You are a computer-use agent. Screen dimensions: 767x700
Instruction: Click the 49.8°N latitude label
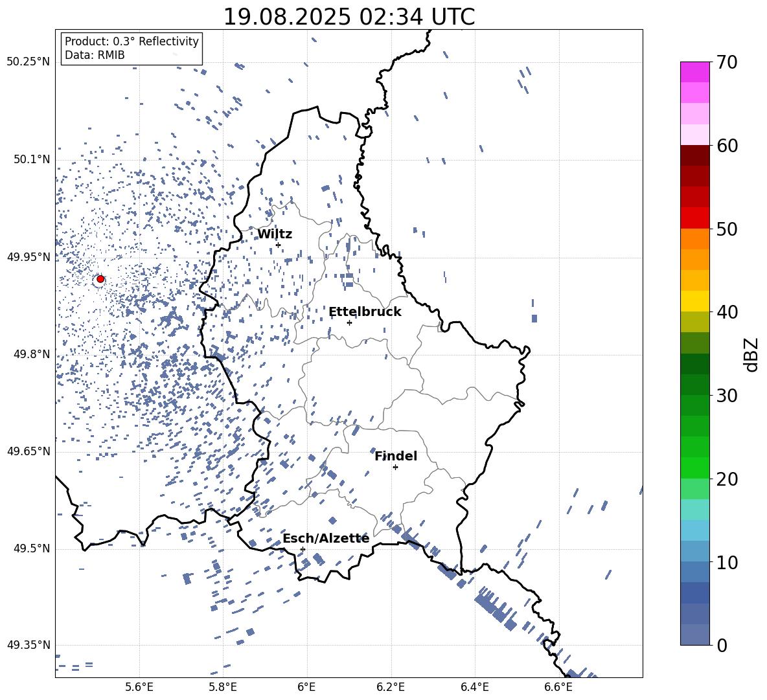click(x=32, y=354)
